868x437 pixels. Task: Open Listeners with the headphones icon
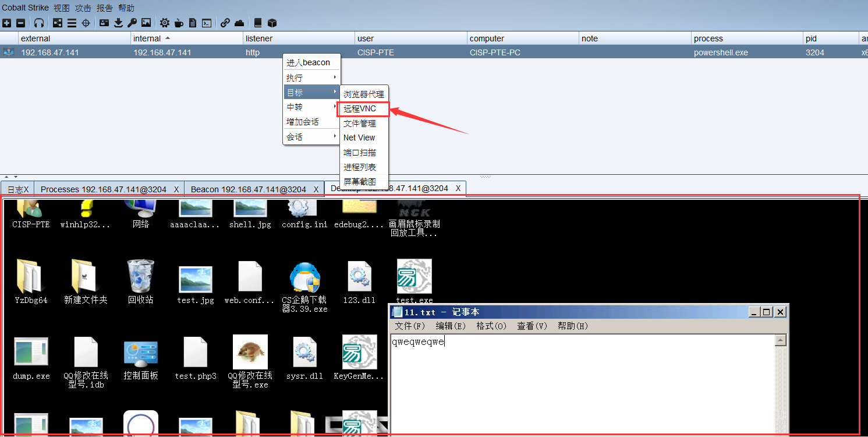pyautogui.click(x=39, y=23)
